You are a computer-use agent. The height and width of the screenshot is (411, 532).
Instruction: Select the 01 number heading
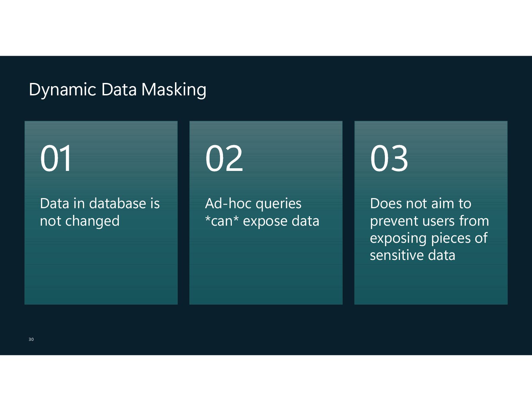[x=56, y=158]
